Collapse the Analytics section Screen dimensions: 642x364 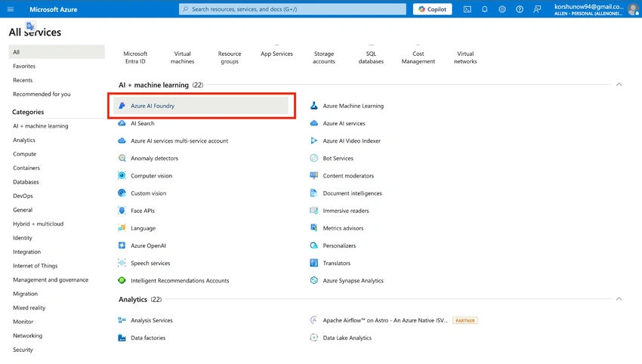coord(619,299)
